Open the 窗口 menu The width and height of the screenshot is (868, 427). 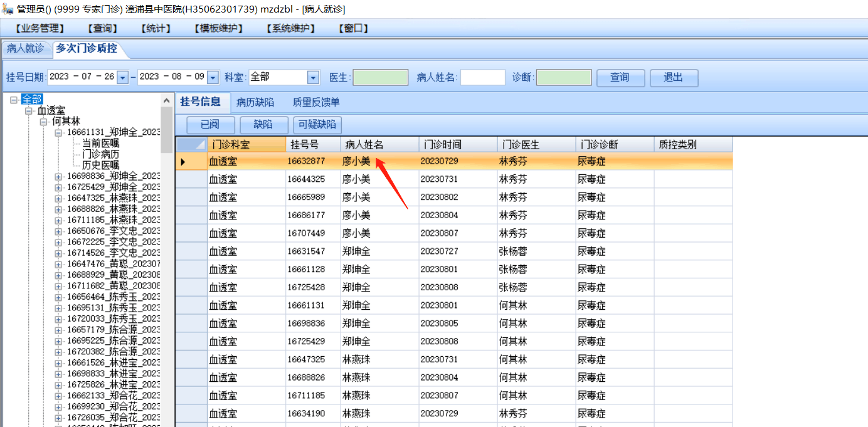click(x=353, y=28)
